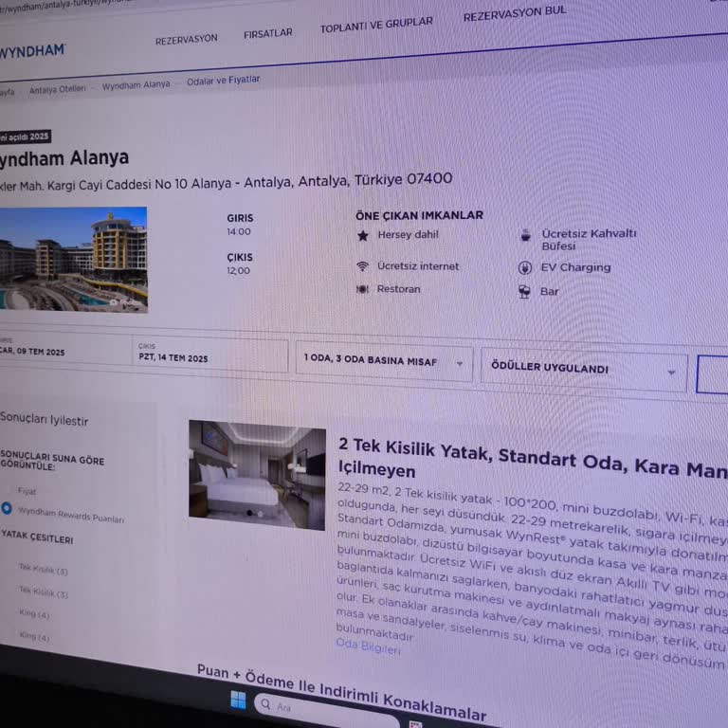Screen dimensions: 728x728
Task: Click the ÇIKIS 12:00 check-out time
Action: tap(240, 264)
